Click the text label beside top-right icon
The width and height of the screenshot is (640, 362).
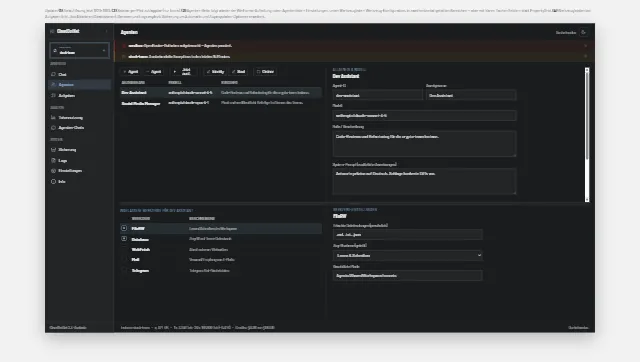(566, 32)
